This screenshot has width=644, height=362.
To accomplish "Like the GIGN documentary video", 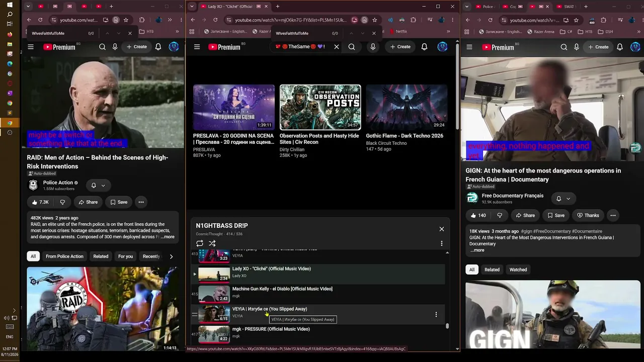I will [477, 215].
